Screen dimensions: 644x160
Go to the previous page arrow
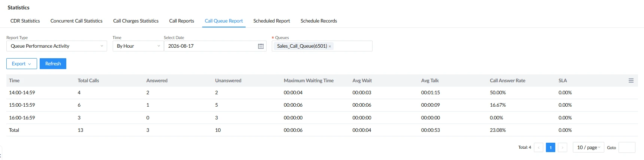[539, 148]
